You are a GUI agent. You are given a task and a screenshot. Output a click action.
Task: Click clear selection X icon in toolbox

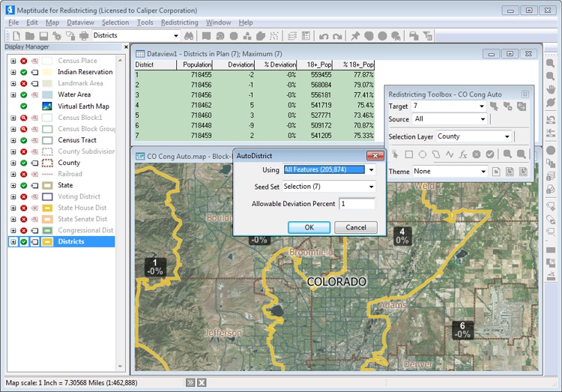click(x=476, y=154)
